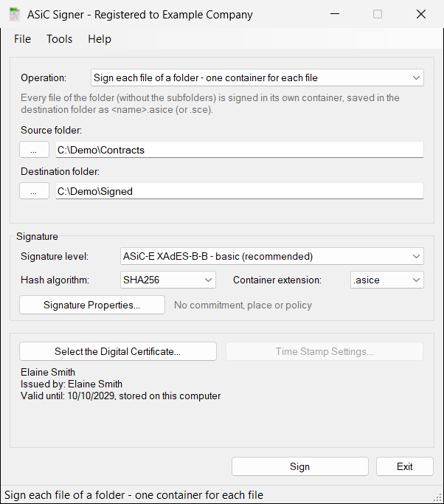Minimize the ASiC Signer window
The width and height of the screenshot is (444, 504).
(335, 14)
